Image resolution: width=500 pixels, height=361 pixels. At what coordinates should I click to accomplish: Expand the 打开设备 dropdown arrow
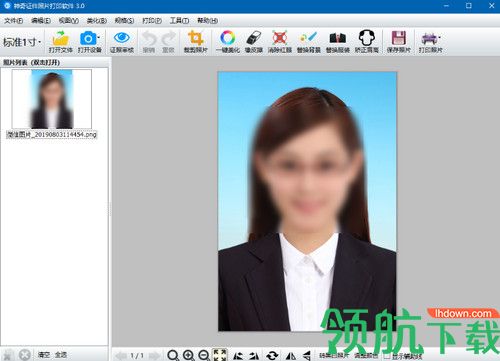98,37
